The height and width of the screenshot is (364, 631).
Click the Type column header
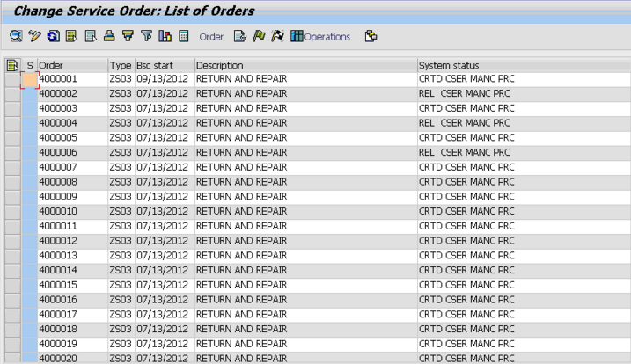click(121, 65)
